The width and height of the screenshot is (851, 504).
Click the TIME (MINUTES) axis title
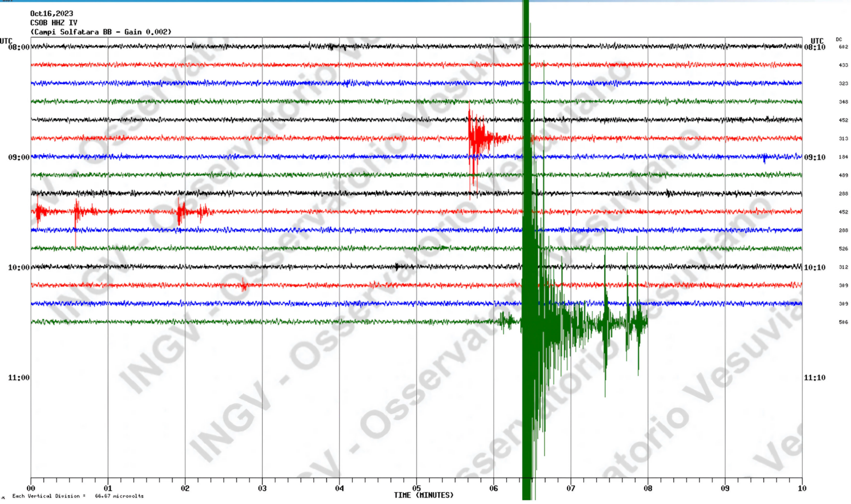click(x=424, y=495)
